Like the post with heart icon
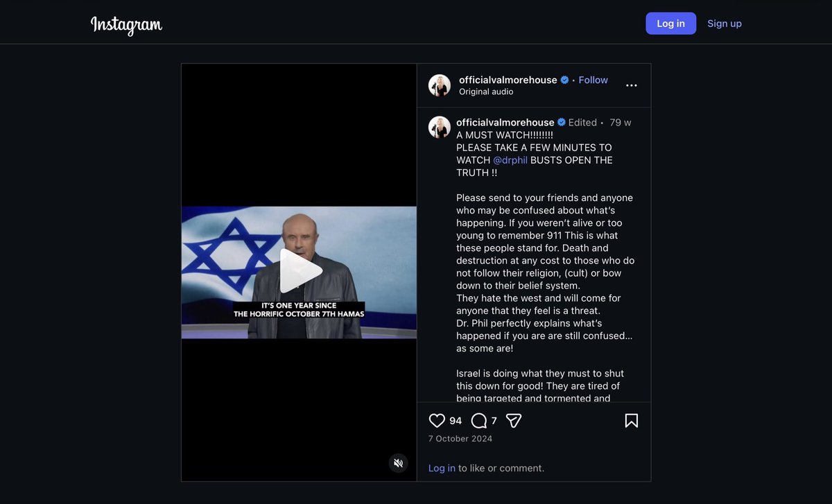The height and width of the screenshot is (504, 832). point(437,421)
